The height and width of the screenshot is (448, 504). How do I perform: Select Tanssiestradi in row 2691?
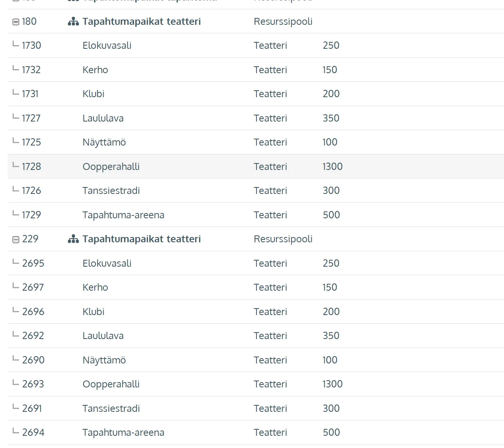click(111, 409)
